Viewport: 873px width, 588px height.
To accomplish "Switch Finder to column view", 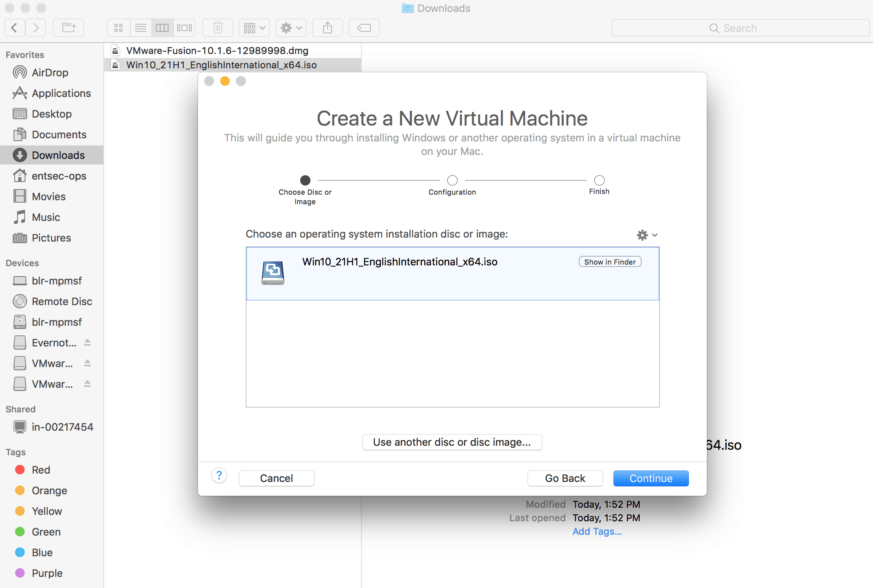I will (162, 28).
